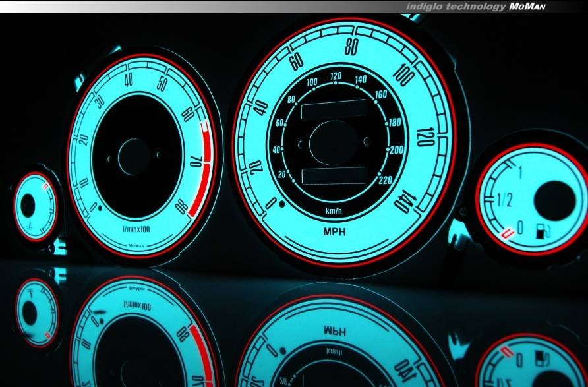The height and width of the screenshot is (387, 588).
Task: Click the upright km/h label on the inner speedometer dial
Action: coord(334,211)
